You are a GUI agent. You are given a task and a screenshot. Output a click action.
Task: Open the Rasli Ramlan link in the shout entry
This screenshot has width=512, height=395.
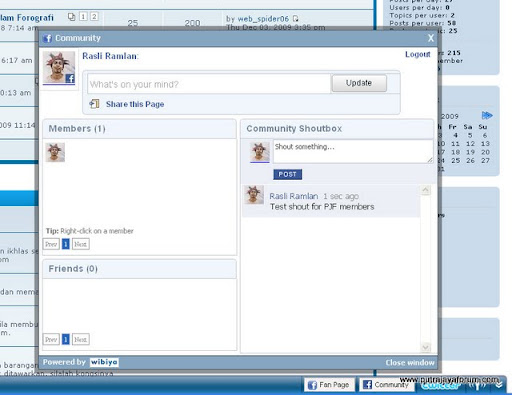(294, 196)
